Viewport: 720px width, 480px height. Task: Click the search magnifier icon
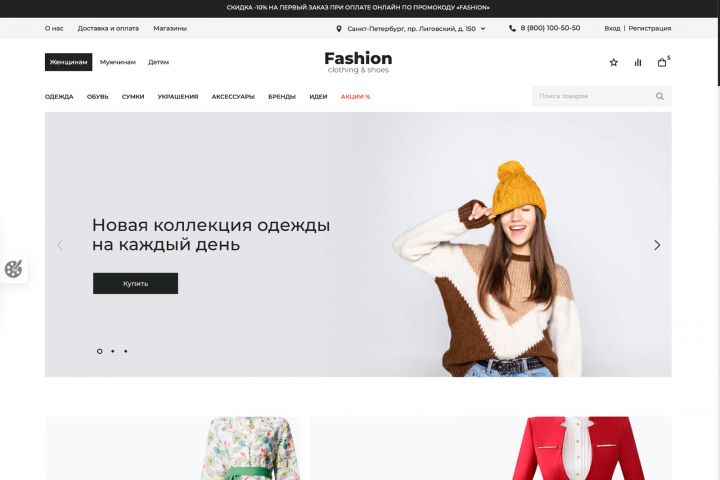click(660, 96)
